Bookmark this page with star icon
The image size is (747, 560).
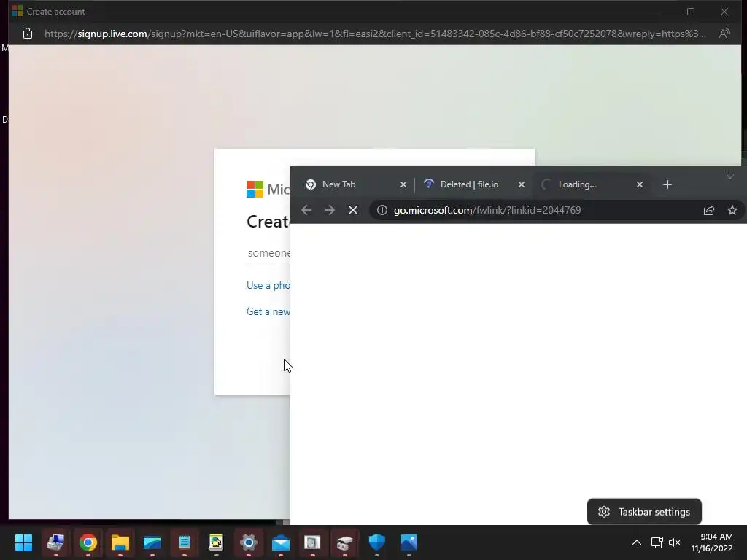coord(732,210)
